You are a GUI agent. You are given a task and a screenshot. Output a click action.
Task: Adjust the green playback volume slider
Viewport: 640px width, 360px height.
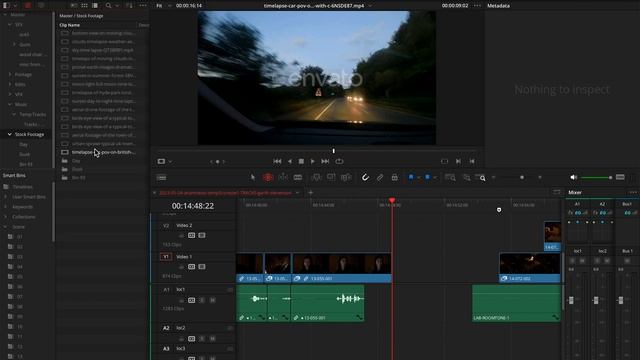(x=596, y=178)
